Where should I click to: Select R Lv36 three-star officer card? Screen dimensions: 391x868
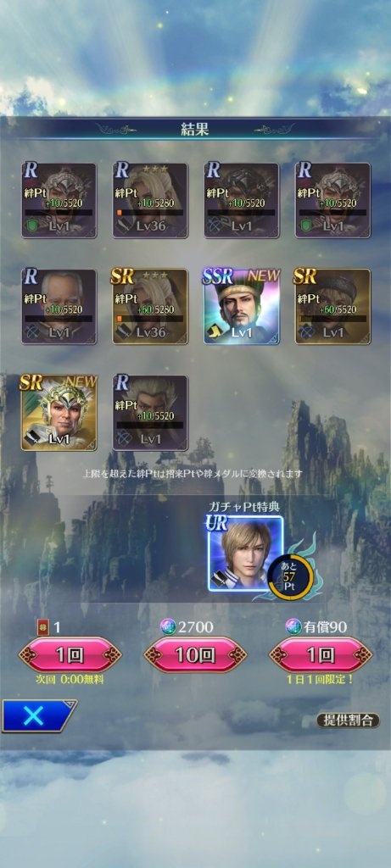click(150, 200)
